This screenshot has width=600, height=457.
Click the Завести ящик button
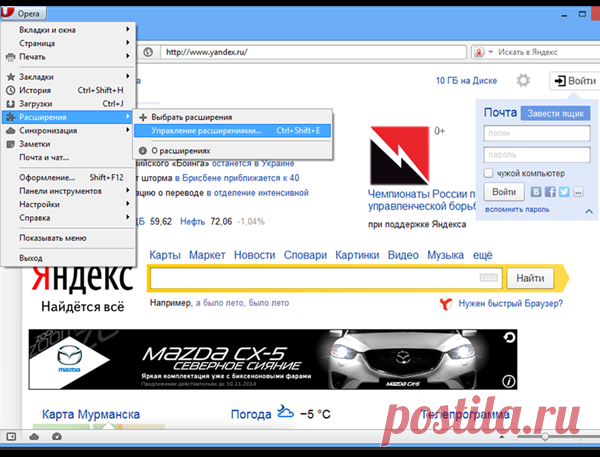tap(555, 114)
